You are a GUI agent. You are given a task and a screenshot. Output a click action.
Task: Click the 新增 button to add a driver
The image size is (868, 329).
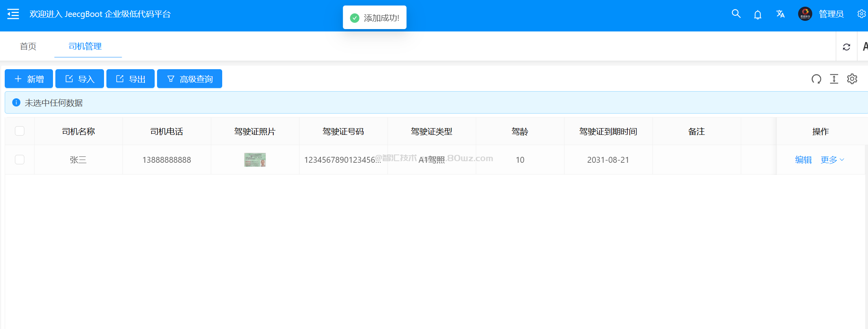[x=29, y=79]
